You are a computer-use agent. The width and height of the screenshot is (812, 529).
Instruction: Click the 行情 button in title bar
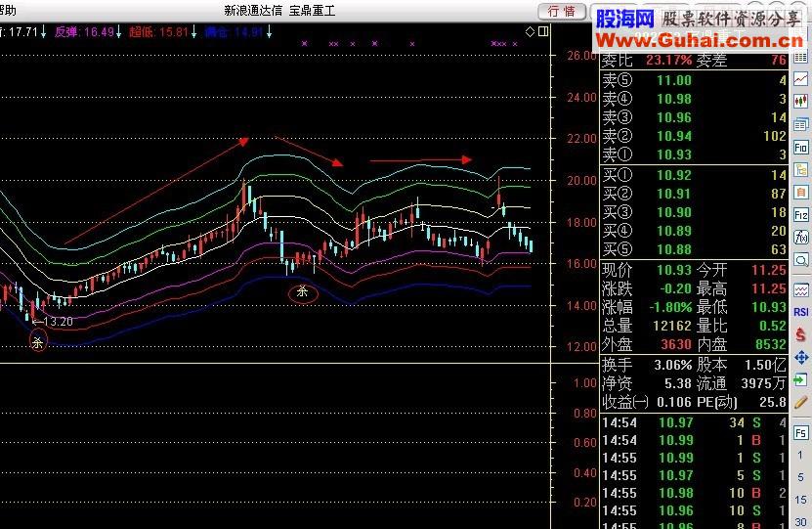tap(562, 12)
